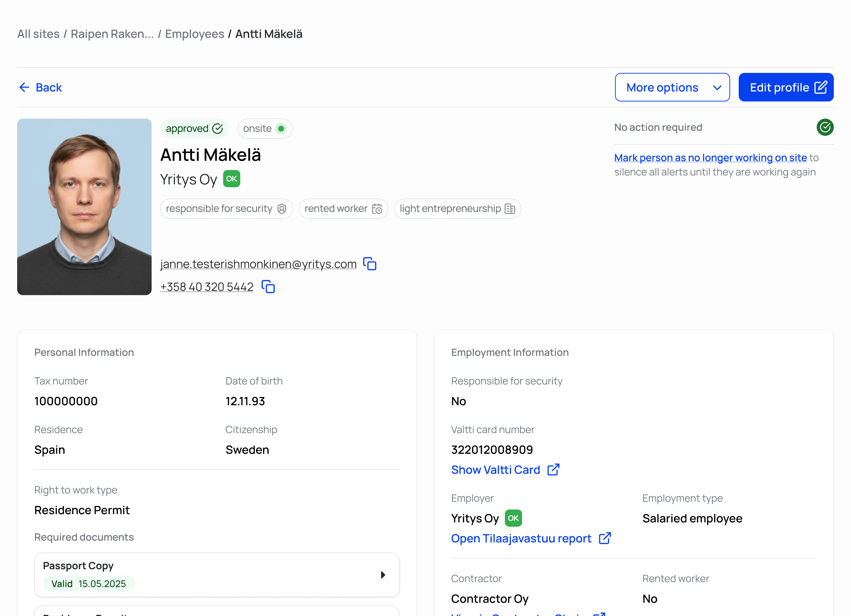
Task: Click the building icon in light entrepreneurship tag
Action: click(510, 209)
